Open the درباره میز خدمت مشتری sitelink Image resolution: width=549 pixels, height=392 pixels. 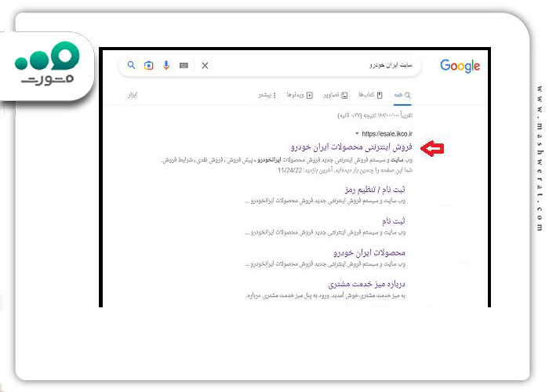(367, 284)
